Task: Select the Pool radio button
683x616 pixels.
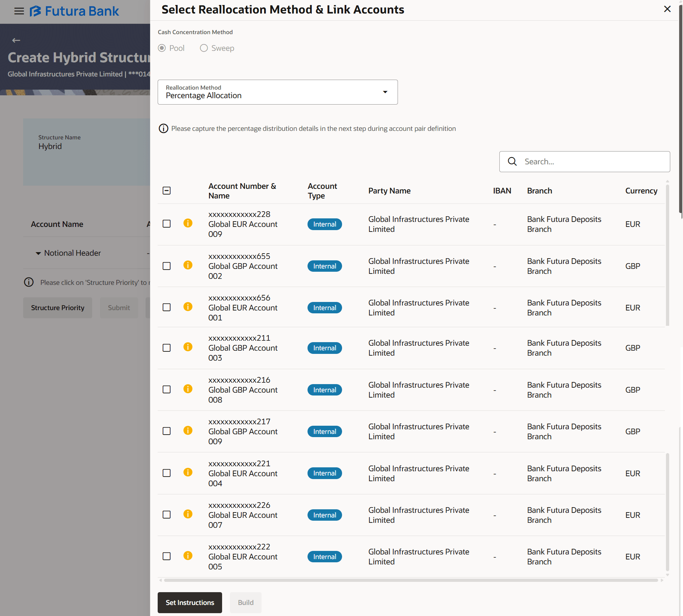Action: coord(162,48)
